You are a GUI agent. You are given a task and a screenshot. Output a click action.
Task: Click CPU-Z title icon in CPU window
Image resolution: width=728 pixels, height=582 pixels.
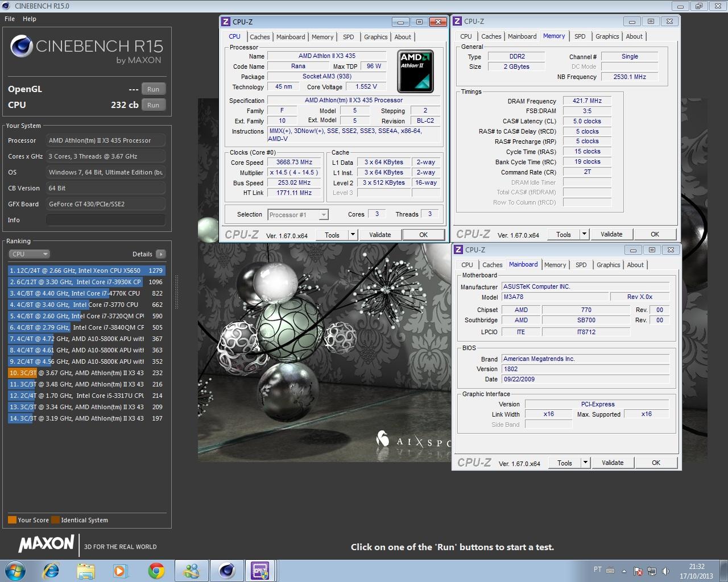coord(225,22)
